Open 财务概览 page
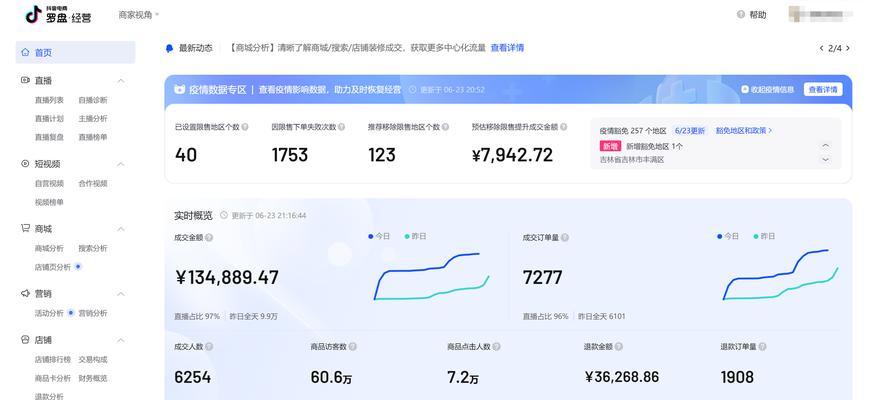The image size is (891, 400). (x=93, y=378)
